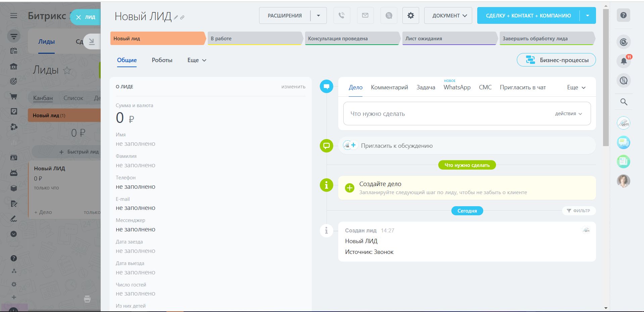This screenshot has width=644, height=312.
Task: Open the ФИЛЬТР timeline filter
Action: [579, 211]
